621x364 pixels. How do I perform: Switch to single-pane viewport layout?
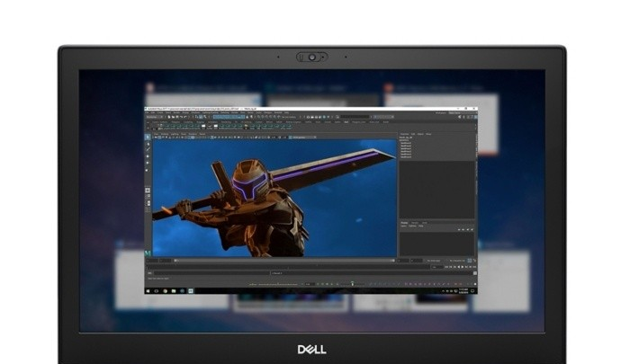click(148, 191)
